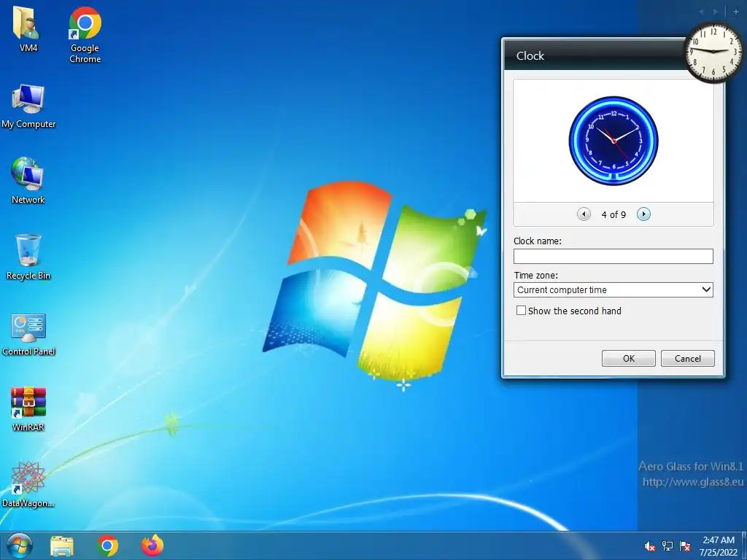The image size is (747, 560).
Task: Click the '4 of 9' style counter text
Action: (x=614, y=215)
